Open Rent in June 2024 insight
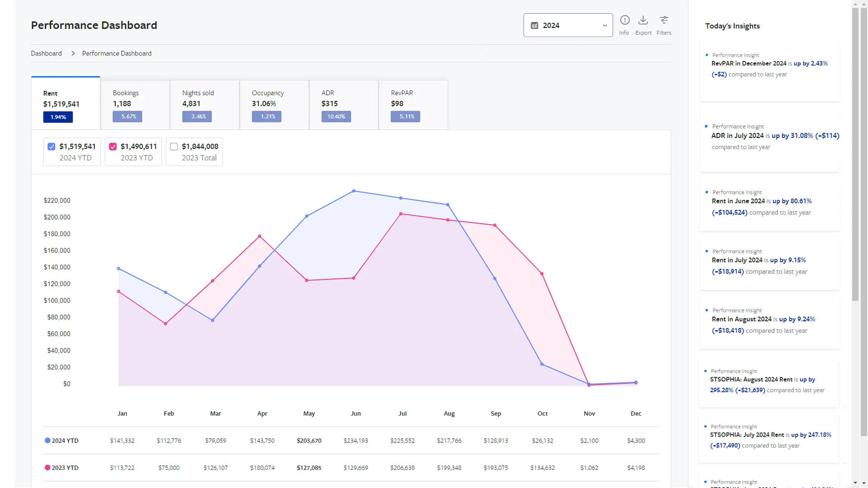 pyautogui.click(x=769, y=206)
